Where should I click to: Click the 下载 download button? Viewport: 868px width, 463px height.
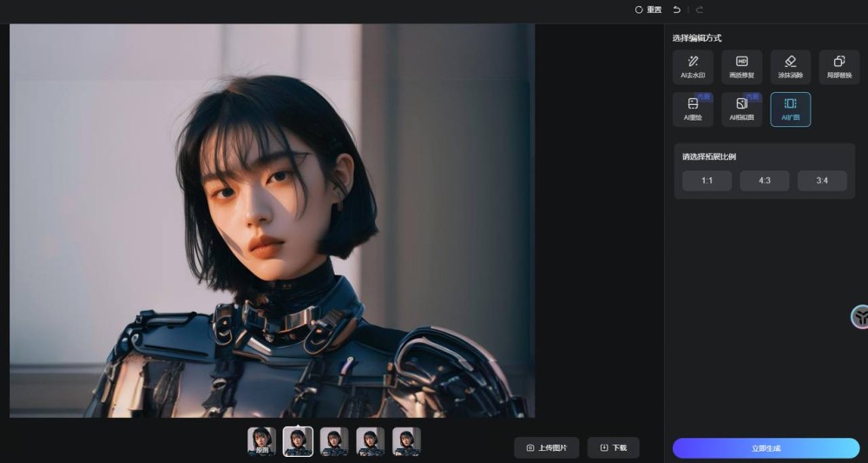pos(614,447)
